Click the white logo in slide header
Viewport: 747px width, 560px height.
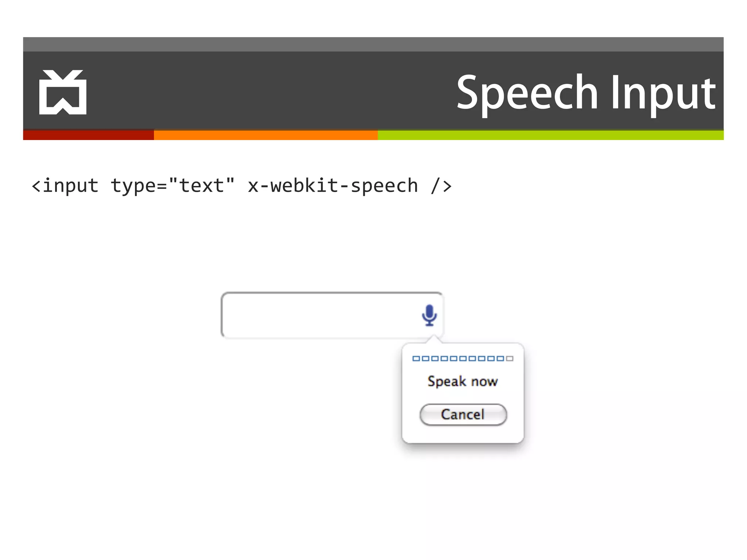coord(63,92)
